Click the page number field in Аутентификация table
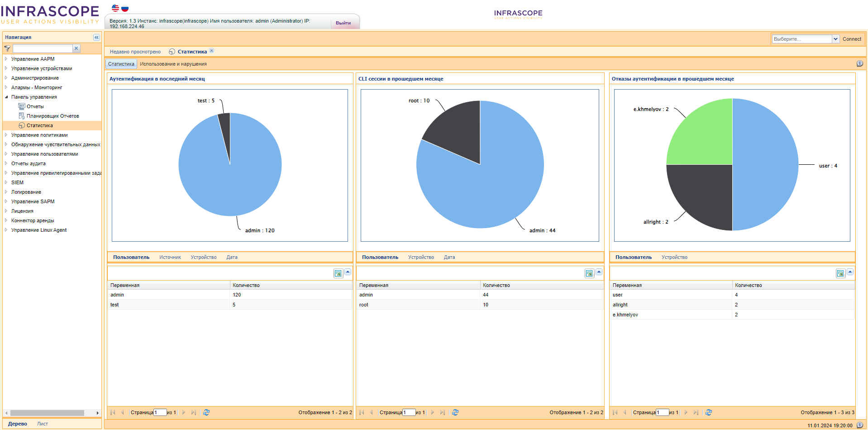868x430 pixels. tap(160, 412)
